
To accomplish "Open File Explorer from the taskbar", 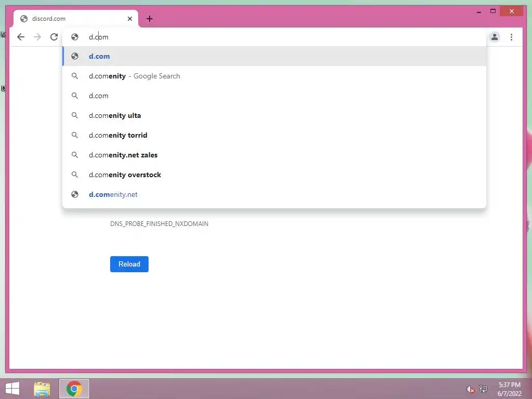I will [42, 389].
